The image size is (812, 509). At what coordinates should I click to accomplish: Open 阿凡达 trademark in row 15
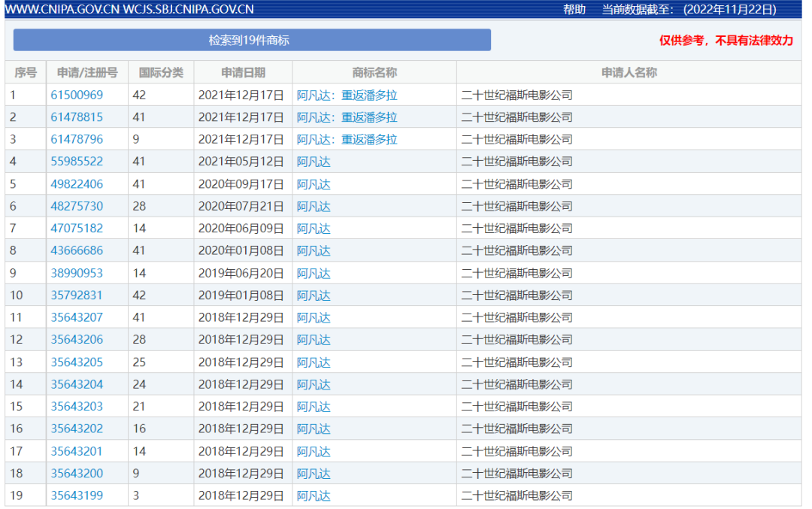pyautogui.click(x=314, y=407)
